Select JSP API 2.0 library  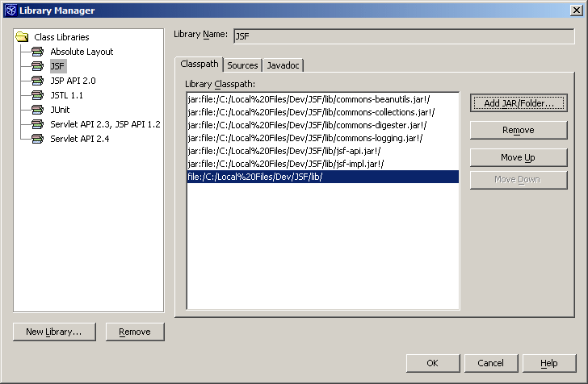point(73,81)
